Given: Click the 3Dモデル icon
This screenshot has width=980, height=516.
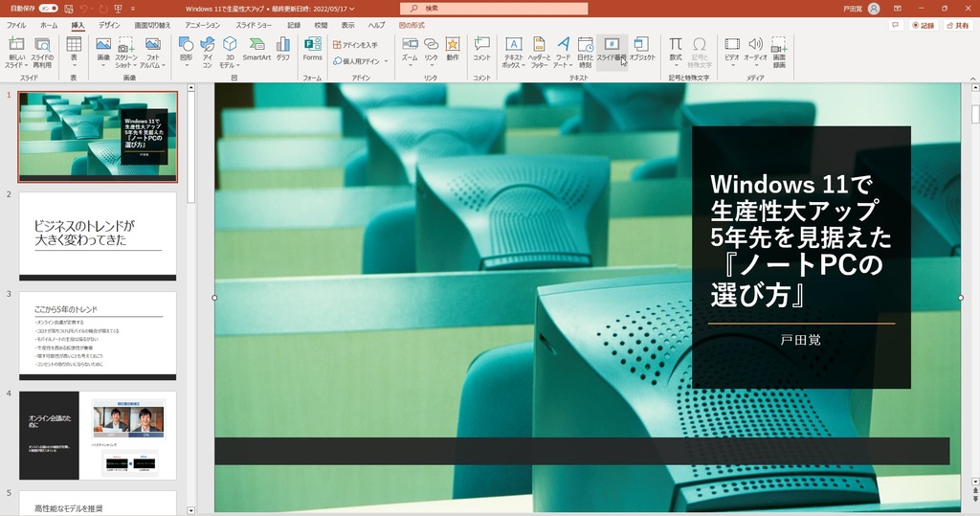Looking at the screenshot, I should [230, 44].
